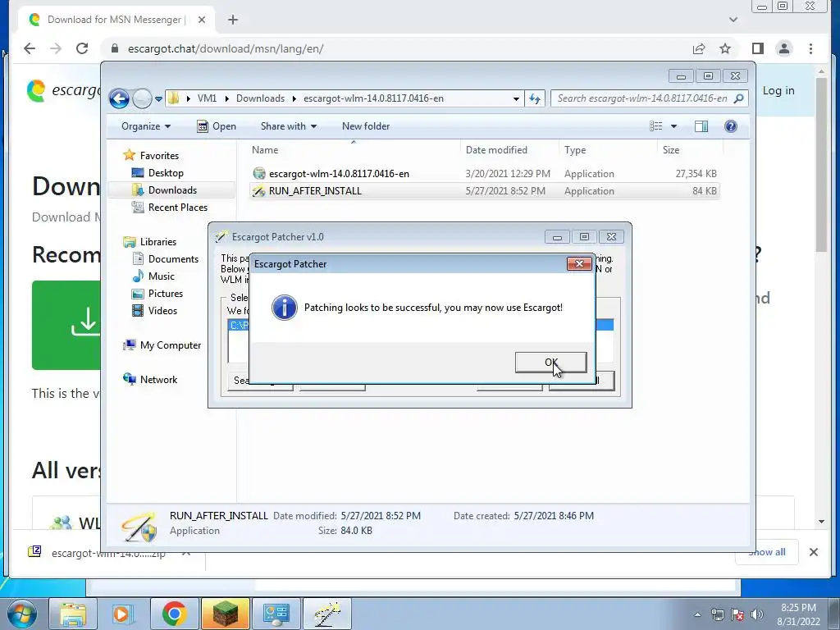The width and height of the screenshot is (840, 630).
Task: Open the Organize menu
Action: coord(146,126)
